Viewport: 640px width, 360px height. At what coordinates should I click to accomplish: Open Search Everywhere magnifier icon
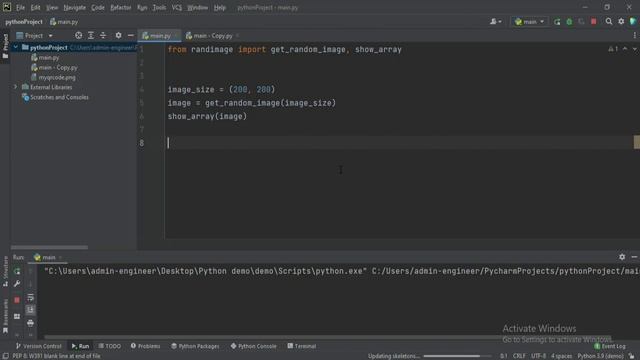pos(609,22)
